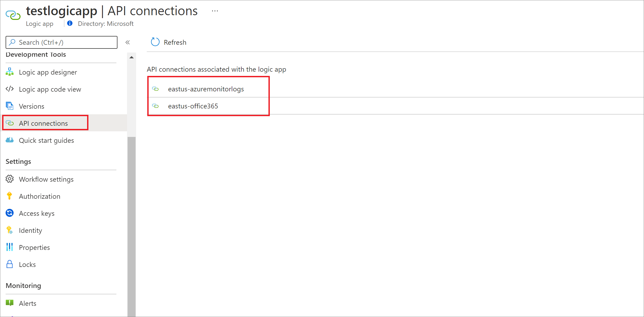Click the Logic app code view icon
The image size is (644, 317).
click(x=10, y=89)
